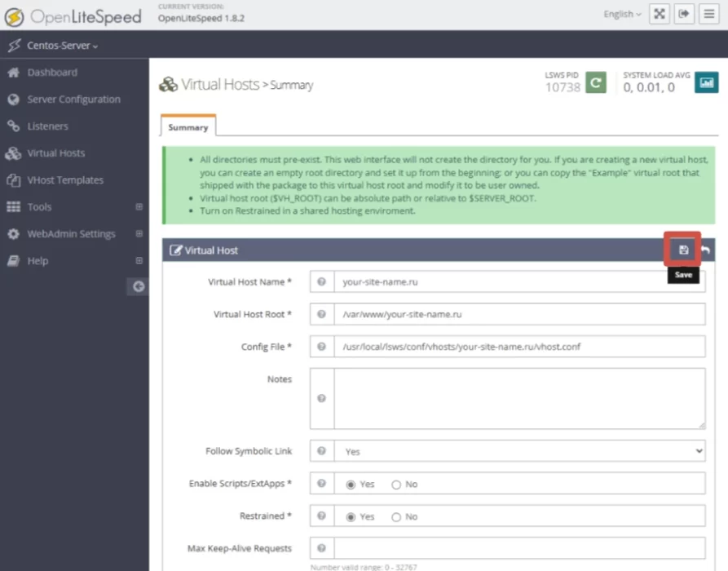Click help icon for Notes
This screenshot has height=571, width=728.
321,398
